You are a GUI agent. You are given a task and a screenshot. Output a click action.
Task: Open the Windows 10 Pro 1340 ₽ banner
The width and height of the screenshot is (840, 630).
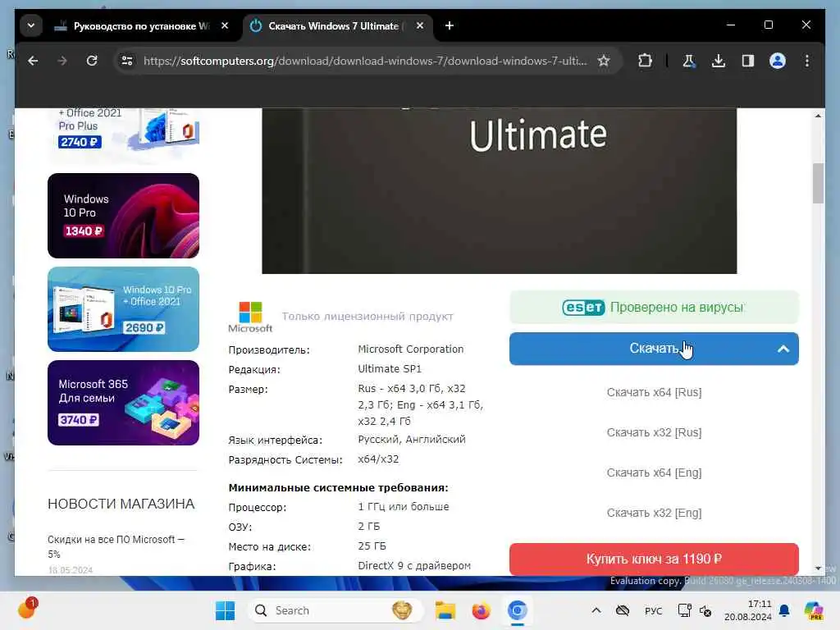[123, 216]
